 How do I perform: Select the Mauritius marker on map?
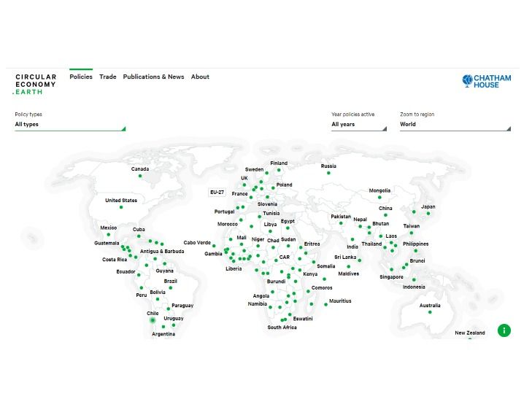tap(325, 305)
